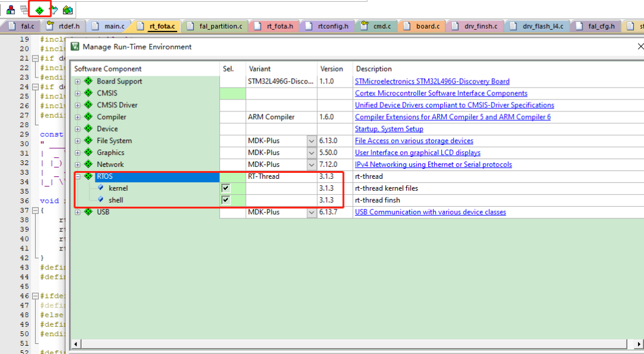644x354 pixels.
Task: Click the CMSIS component diamond icon
Action: pos(88,93)
